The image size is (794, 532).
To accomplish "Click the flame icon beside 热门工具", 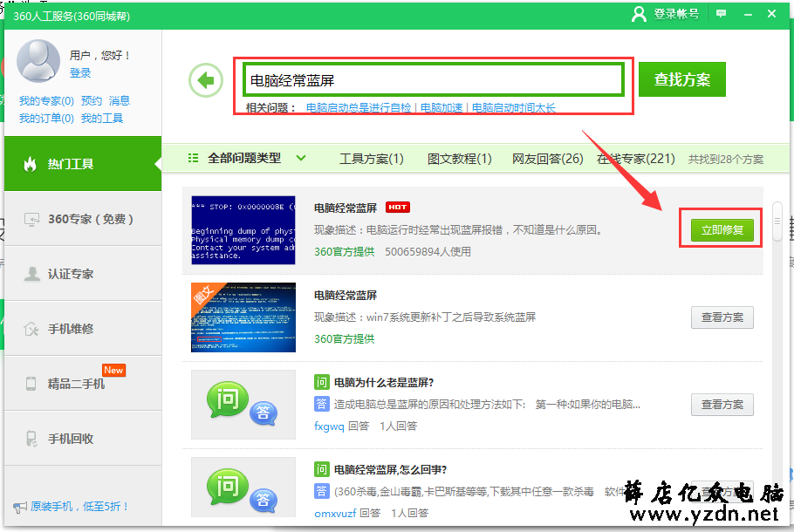I will tap(31, 164).
